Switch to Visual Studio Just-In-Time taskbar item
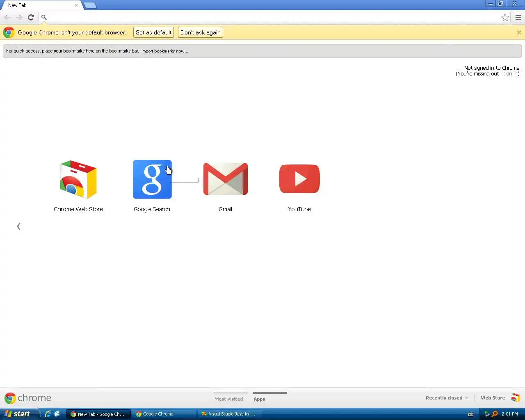525x420 pixels. (x=230, y=414)
